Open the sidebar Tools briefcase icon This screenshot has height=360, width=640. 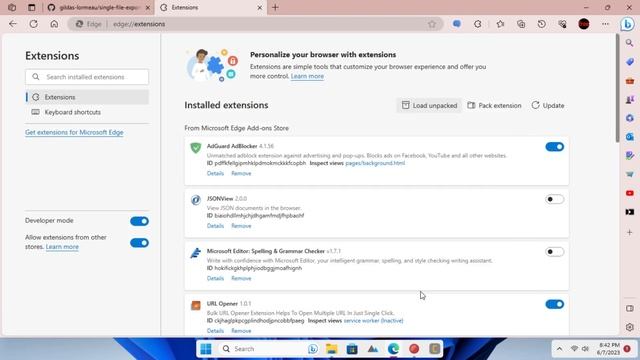[630, 81]
